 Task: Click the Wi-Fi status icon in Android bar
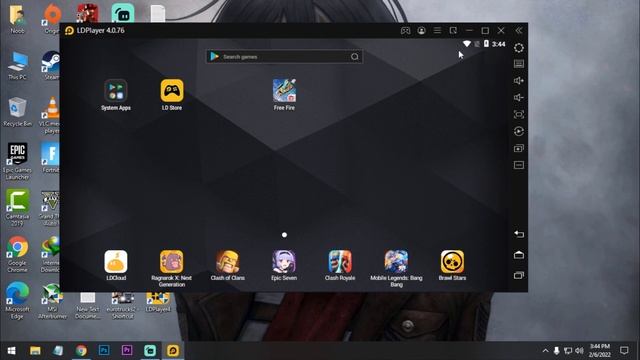pyautogui.click(x=467, y=44)
